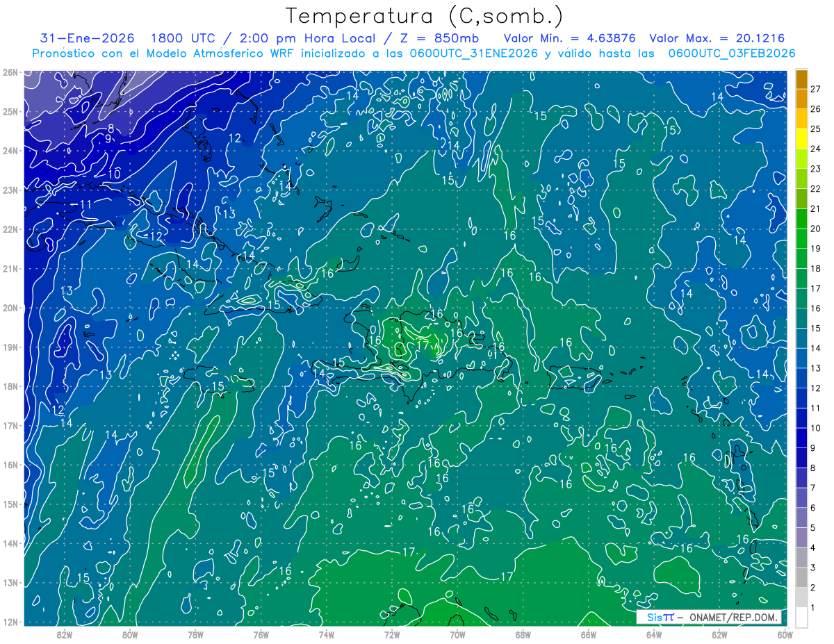Click the "82W" longitude axis label
834x644 pixels.
[x=65, y=634]
